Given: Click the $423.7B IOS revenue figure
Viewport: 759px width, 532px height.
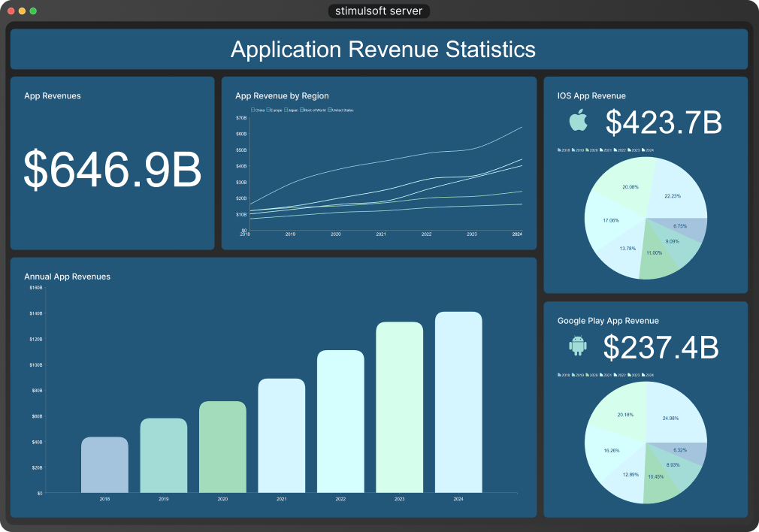Looking at the screenshot, I should 664,122.
